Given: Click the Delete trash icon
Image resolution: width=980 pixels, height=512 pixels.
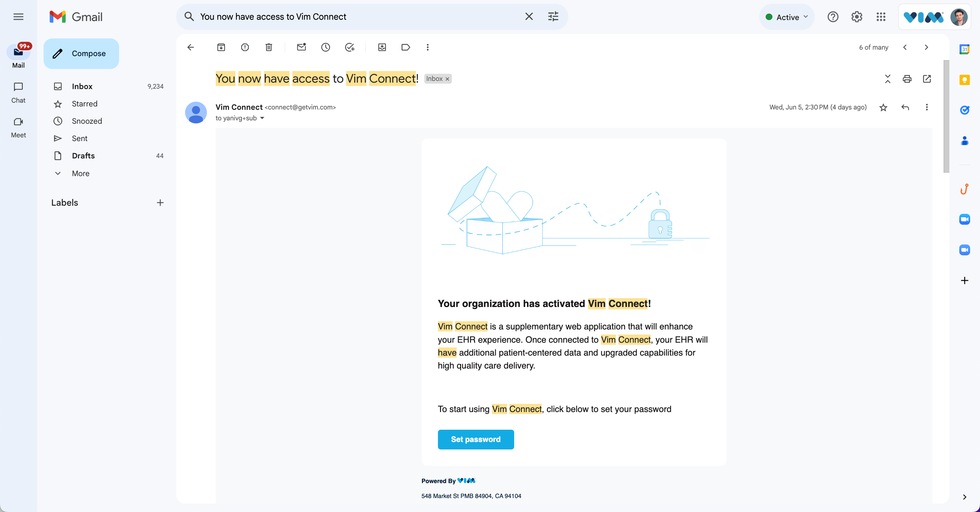Looking at the screenshot, I should [269, 47].
